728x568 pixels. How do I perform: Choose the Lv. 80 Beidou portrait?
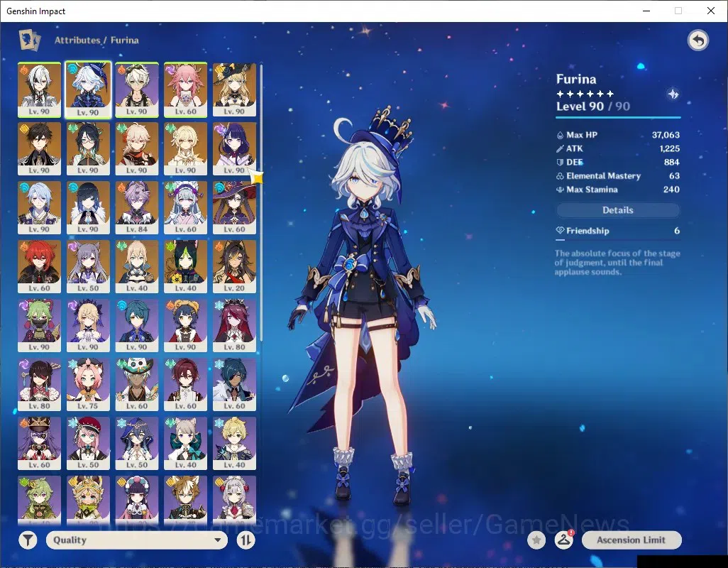pos(40,385)
